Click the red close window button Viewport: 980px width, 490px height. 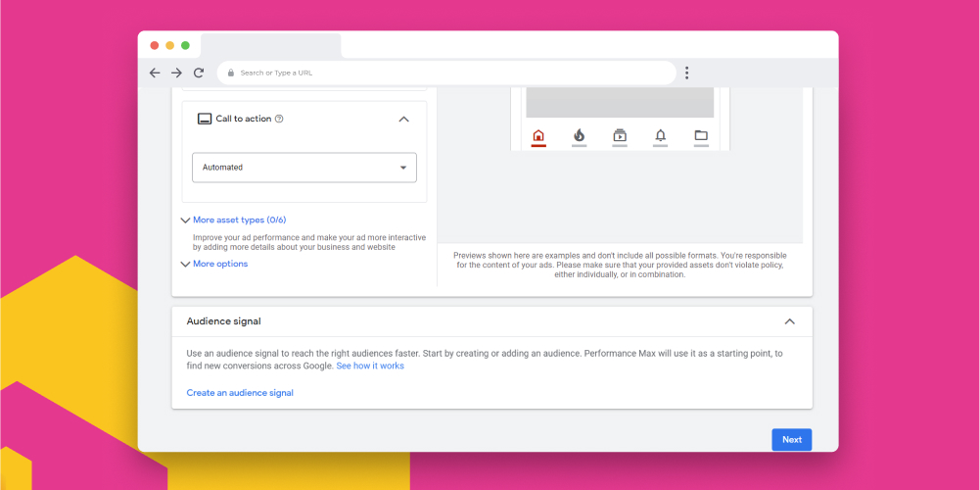pyautogui.click(x=155, y=45)
